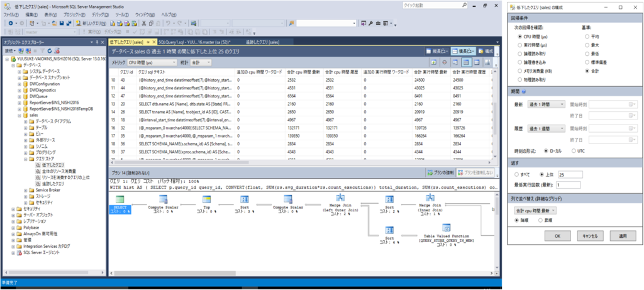Open the メトリック CPU 時間 dropdown

[151, 62]
